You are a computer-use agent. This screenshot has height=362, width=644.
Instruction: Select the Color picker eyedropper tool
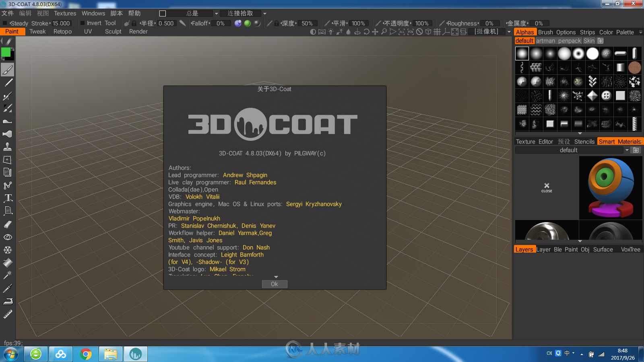pyautogui.click(x=8, y=288)
